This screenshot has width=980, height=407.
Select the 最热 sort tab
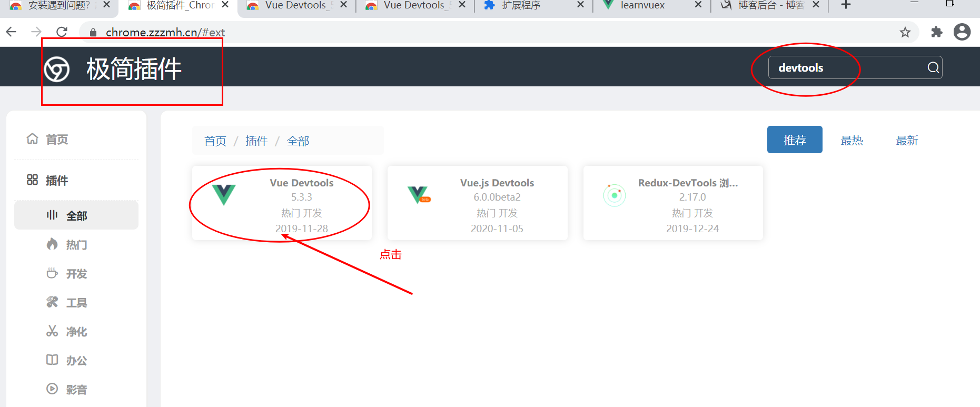tap(852, 141)
